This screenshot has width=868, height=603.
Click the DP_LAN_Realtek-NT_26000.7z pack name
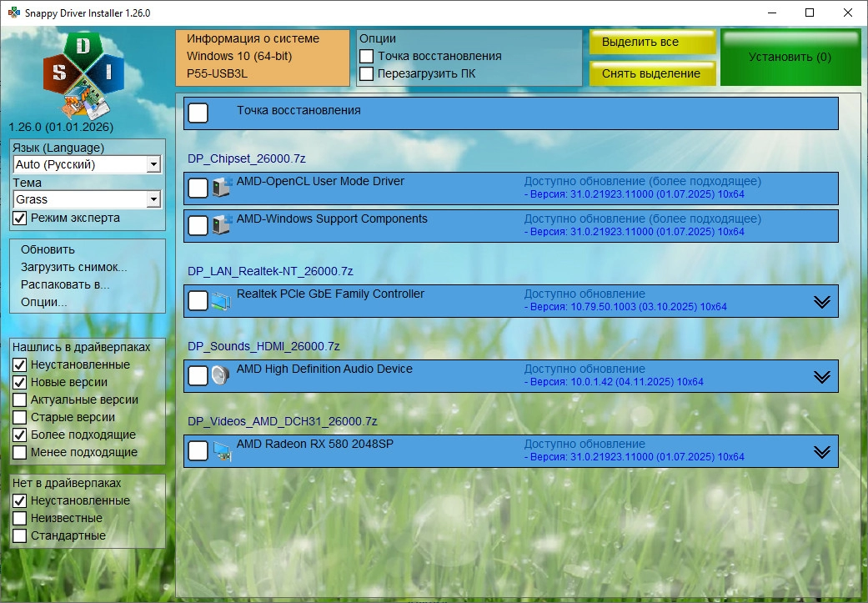click(x=270, y=271)
